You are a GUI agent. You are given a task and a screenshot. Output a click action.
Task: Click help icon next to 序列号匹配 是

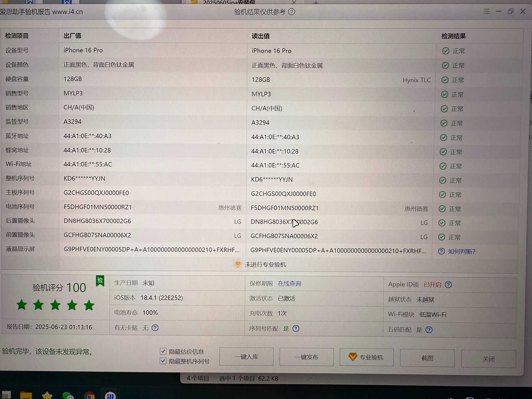(296, 329)
